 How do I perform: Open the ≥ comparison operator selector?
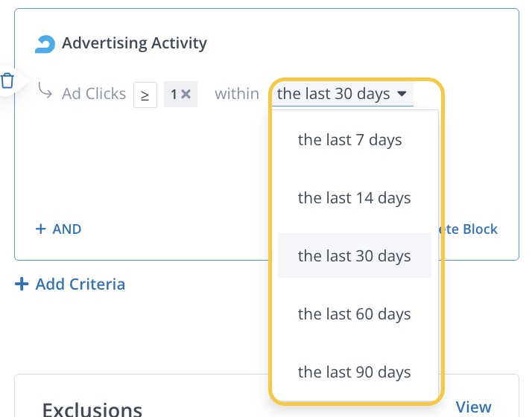[145, 95]
